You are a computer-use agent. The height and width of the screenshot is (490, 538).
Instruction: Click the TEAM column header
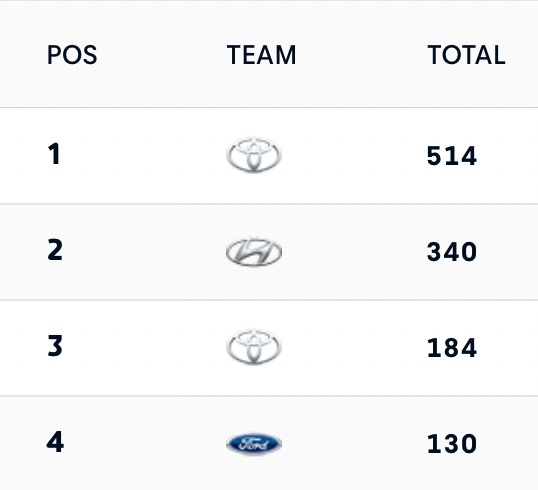tap(261, 55)
